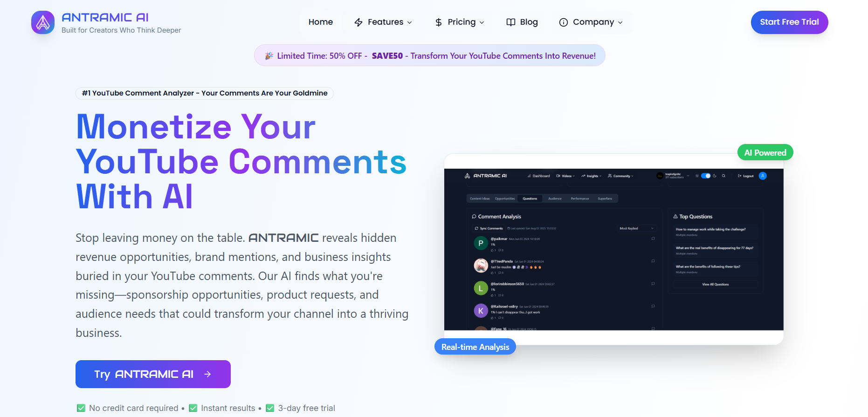
Task: Click the flag icon on the @lorirobbinson5650 comment
Action: tap(653, 283)
